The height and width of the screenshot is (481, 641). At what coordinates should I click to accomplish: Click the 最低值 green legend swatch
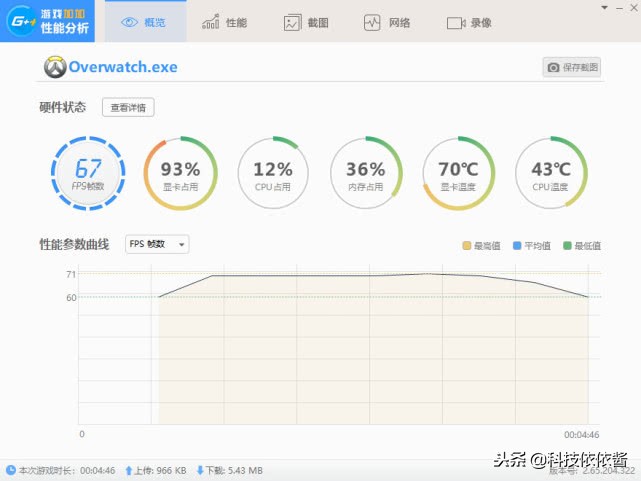567,246
